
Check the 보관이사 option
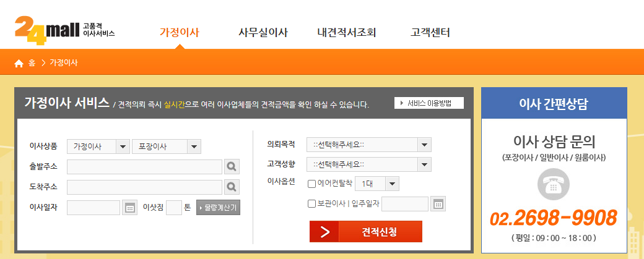tap(311, 203)
